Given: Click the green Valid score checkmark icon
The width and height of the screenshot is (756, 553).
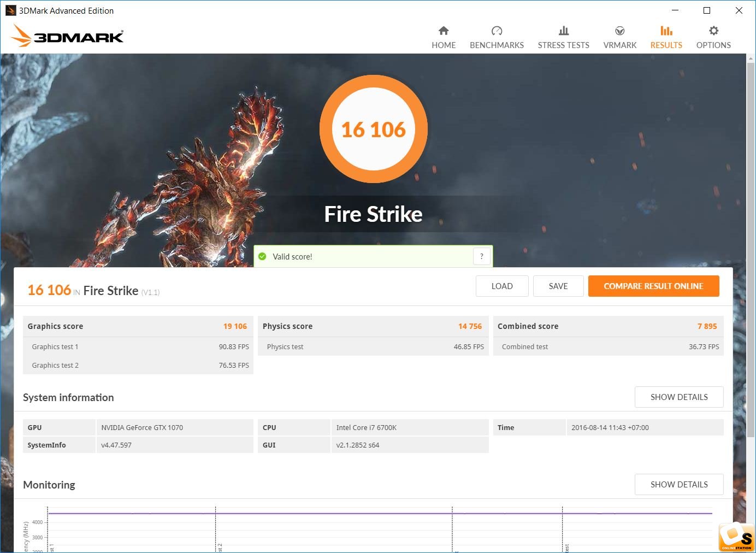Looking at the screenshot, I should point(262,256).
